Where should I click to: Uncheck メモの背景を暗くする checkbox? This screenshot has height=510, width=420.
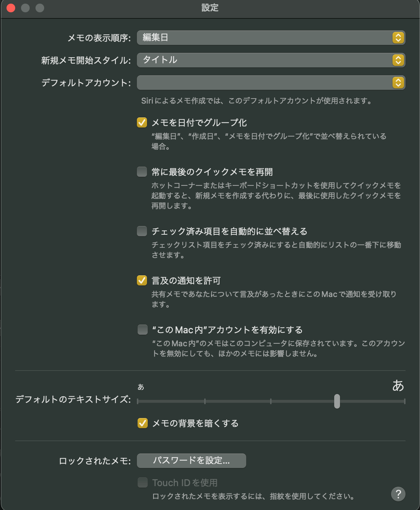click(143, 423)
